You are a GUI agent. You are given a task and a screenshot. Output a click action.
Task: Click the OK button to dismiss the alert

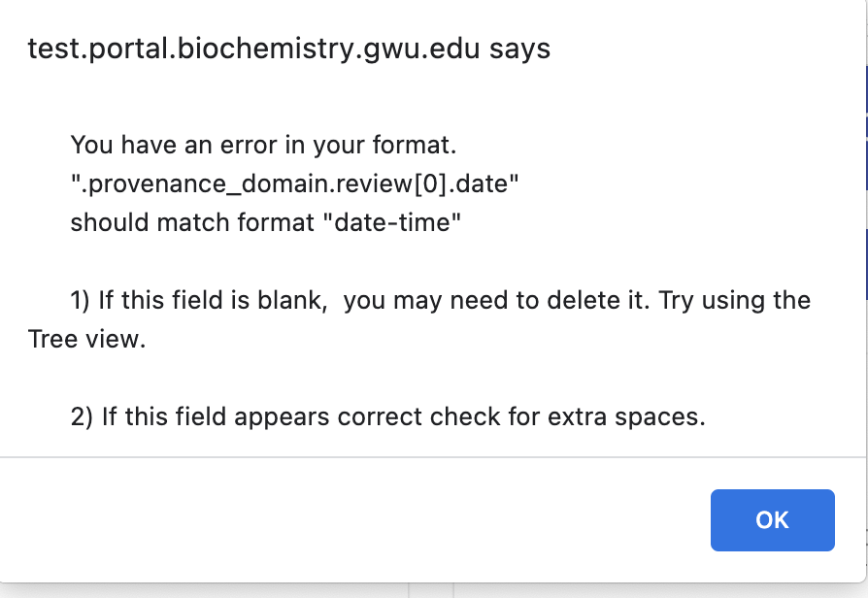pyautogui.click(x=772, y=520)
